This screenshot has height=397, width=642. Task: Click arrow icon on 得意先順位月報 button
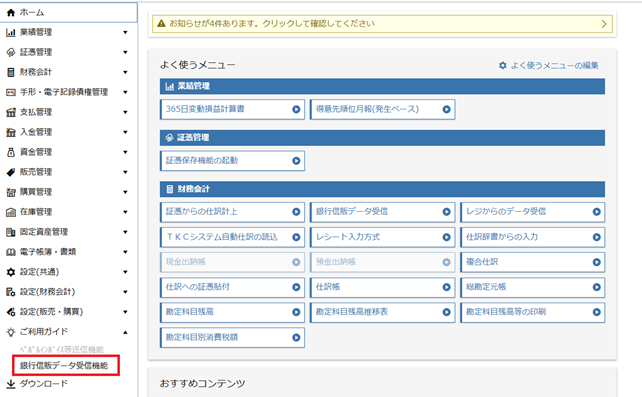(x=446, y=110)
